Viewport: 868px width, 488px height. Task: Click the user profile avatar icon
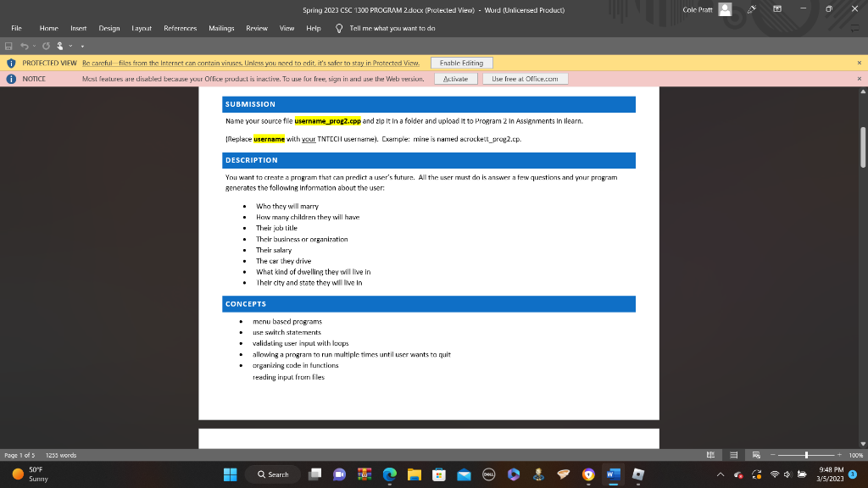pos(725,9)
